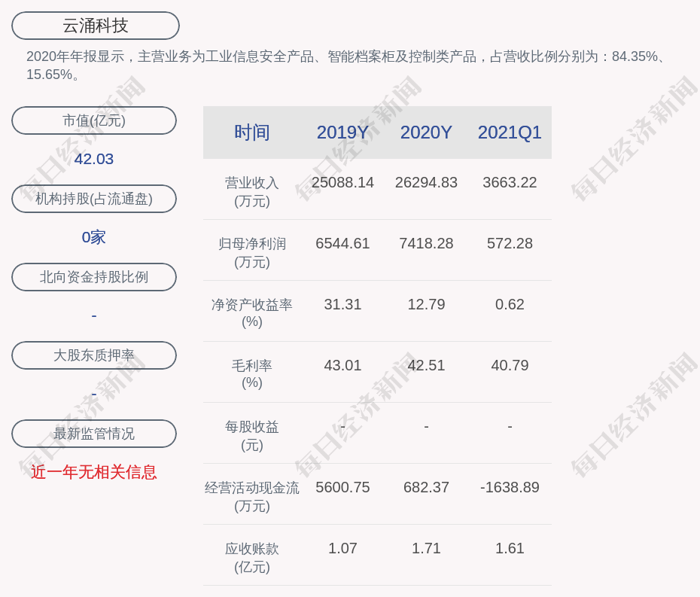Select the 2021Q1 column header
This screenshot has height=597, width=700.
510,132
